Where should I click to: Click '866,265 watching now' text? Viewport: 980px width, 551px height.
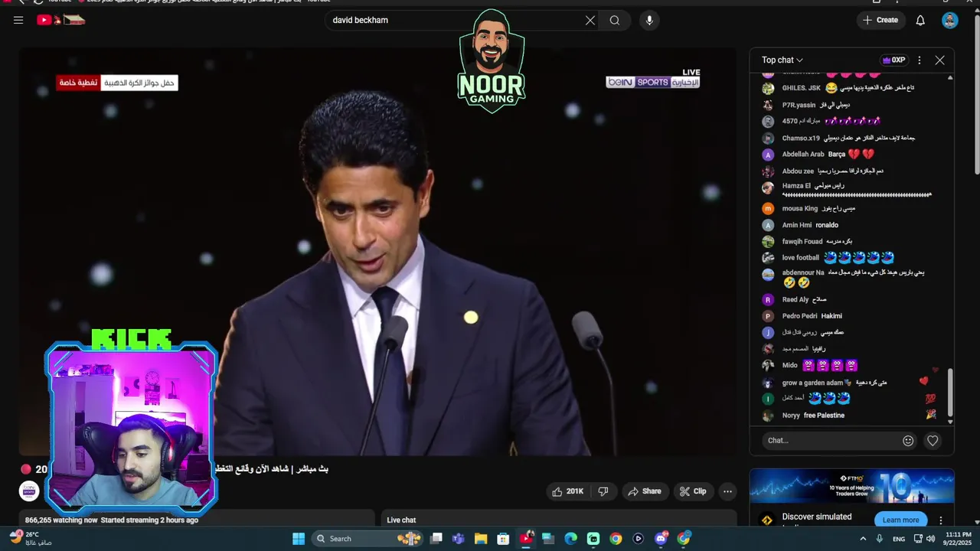pyautogui.click(x=61, y=520)
